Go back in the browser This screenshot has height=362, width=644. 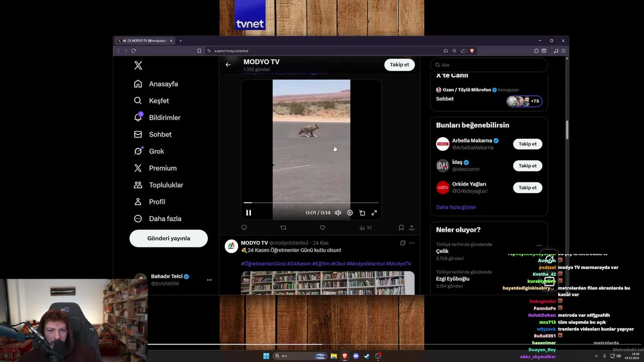[119, 51]
